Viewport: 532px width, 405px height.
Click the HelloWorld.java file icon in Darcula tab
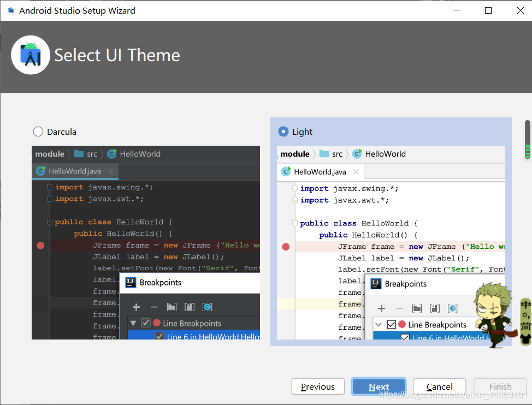coord(41,171)
